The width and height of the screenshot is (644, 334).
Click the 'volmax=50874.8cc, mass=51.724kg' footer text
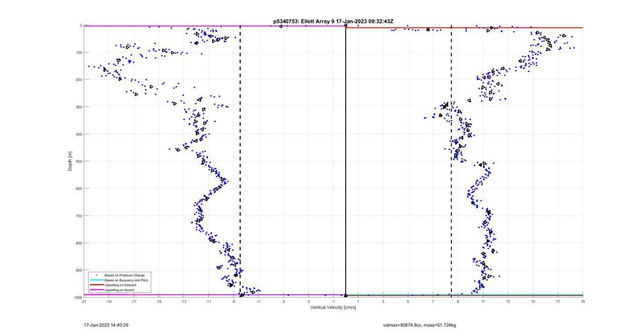tap(420, 325)
